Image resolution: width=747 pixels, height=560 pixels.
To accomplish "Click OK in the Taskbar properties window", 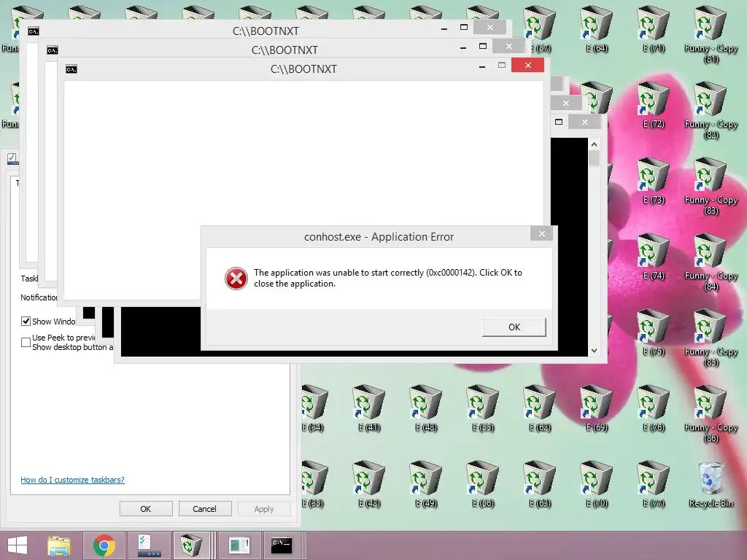I will pyautogui.click(x=146, y=508).
